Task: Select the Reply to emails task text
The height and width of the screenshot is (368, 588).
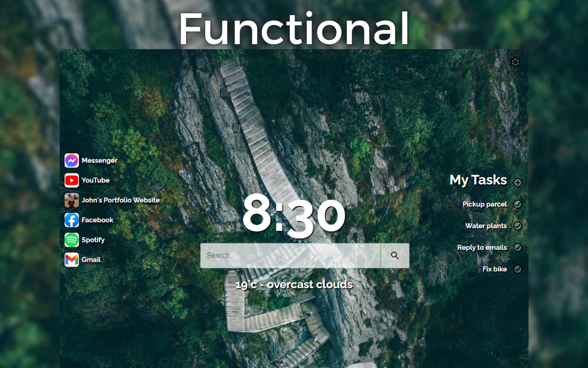Action: coord(482,247)
